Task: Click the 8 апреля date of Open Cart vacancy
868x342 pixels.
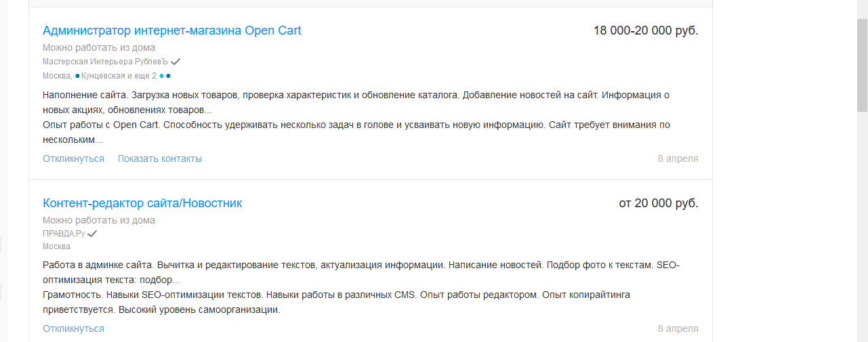Action: (678, 158)
